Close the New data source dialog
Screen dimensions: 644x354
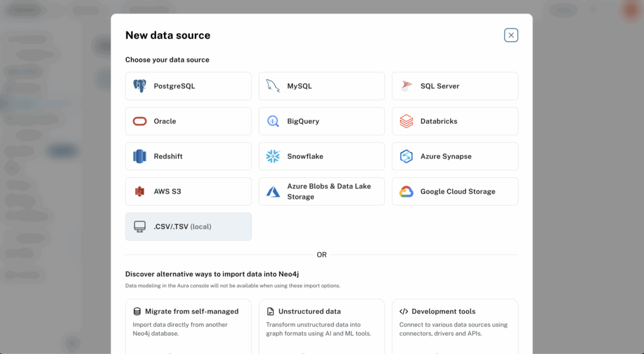point(511,35)
